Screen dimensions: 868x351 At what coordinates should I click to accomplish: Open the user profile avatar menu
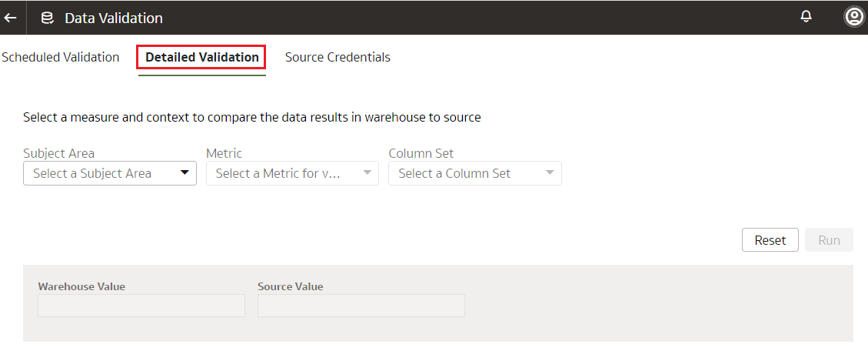click(x=853, y=17)
